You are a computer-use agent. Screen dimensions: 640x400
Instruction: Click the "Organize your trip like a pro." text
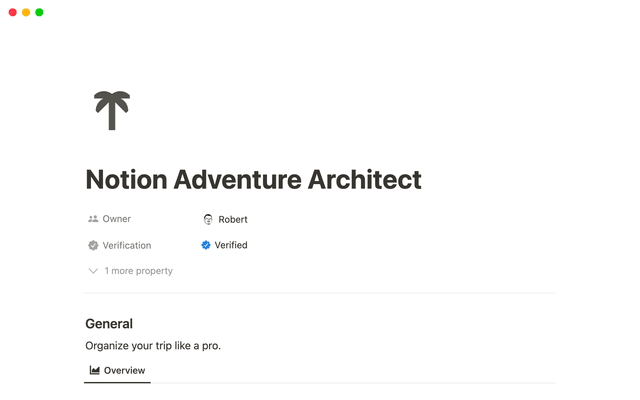pyautogui.click(x=153, y=346)
